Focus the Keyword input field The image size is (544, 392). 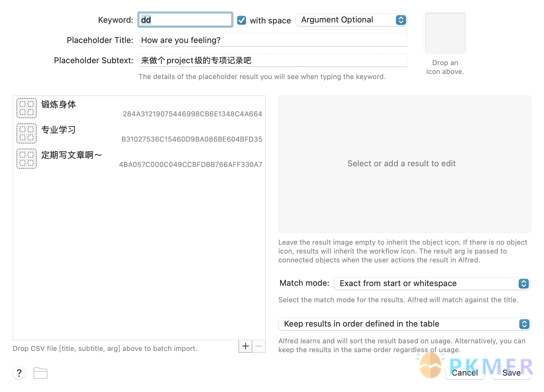click(185, 20)
